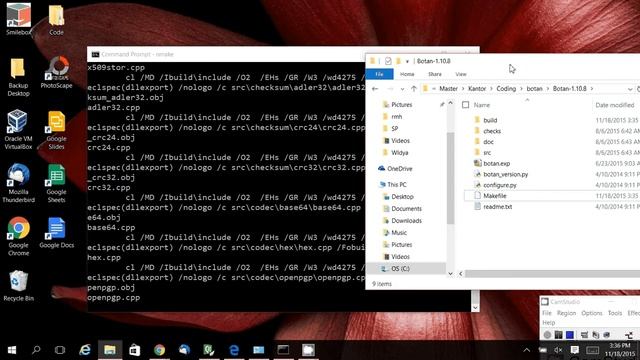Click Command Prompt scrollbar down arrow

[475, 307]
